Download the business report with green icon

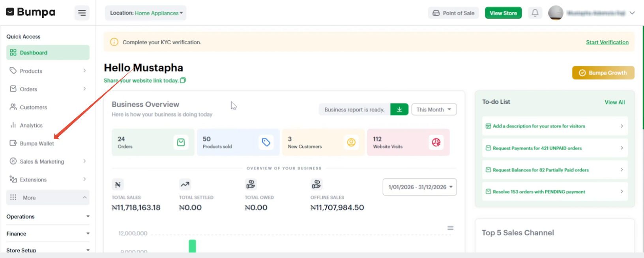399,109
